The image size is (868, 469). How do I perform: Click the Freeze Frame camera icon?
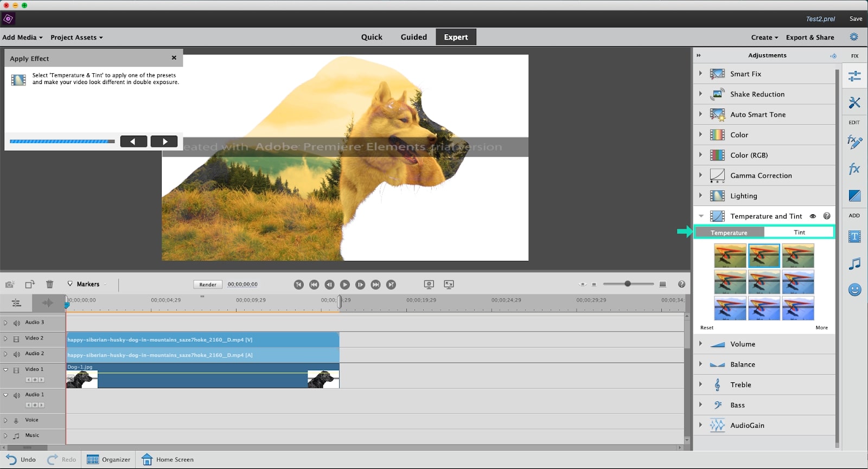(10, 284)
